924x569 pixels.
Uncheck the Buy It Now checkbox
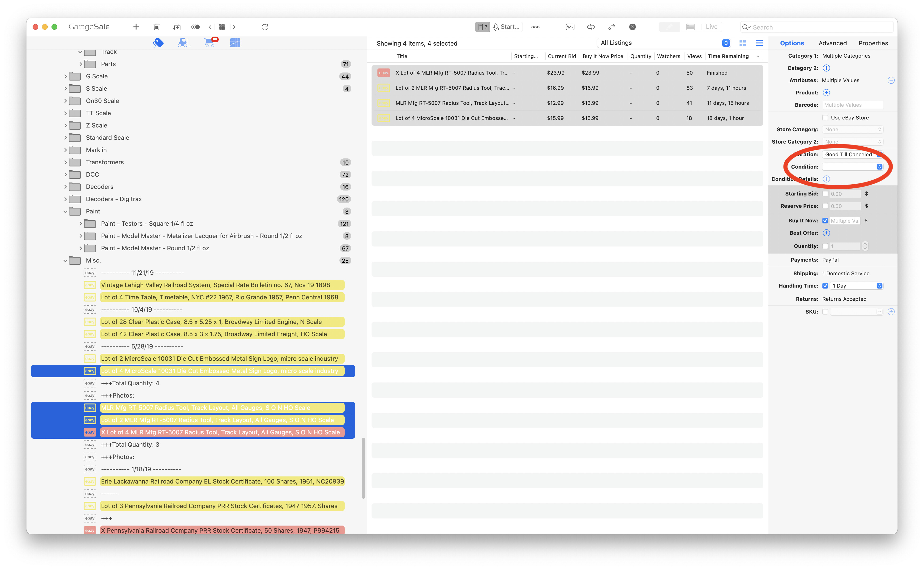pos(825,221)
